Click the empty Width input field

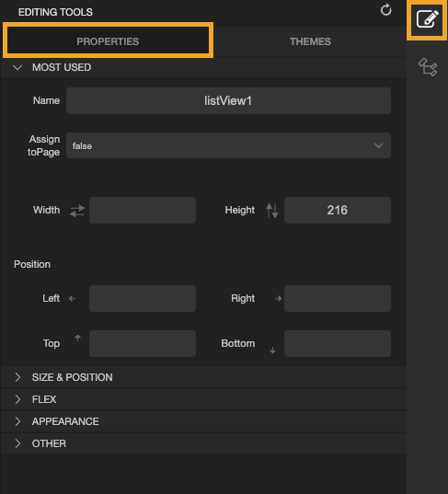(143, 210)
